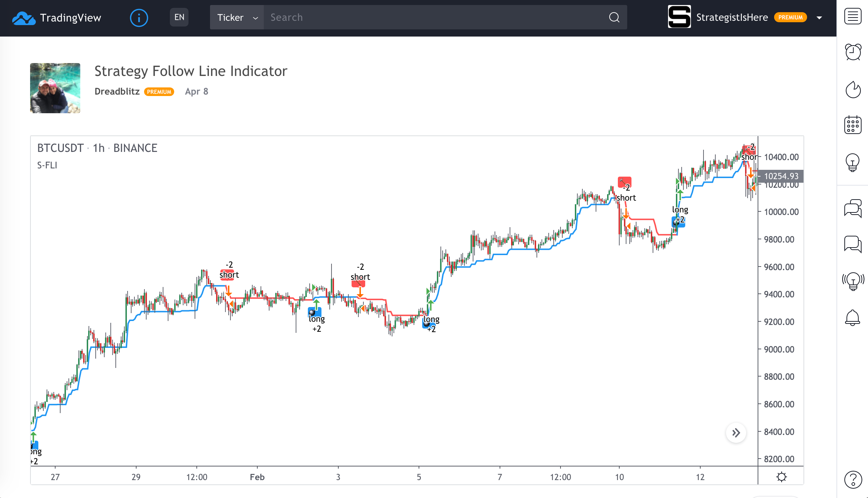Click the Apr 8 publish date
868x498 pixels.
coord(196,92)
